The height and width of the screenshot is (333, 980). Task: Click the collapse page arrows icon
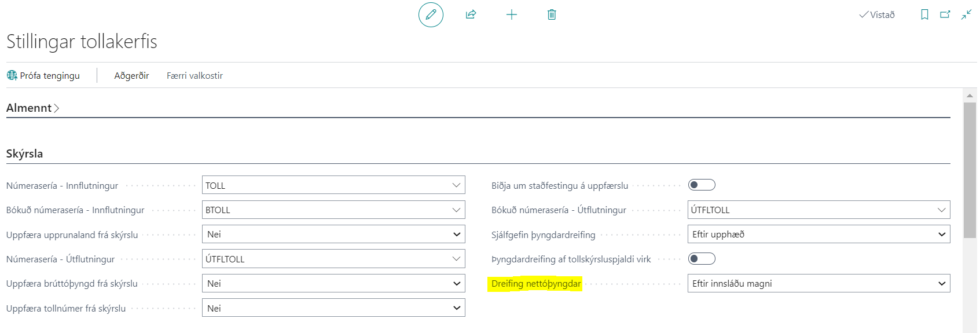pos(966,15)
